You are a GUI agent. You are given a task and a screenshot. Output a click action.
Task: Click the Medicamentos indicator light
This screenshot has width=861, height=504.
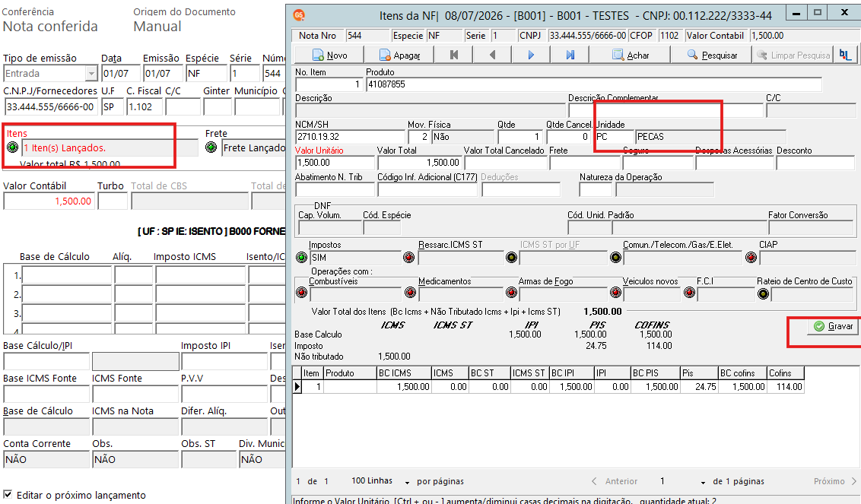pos(410,293)
